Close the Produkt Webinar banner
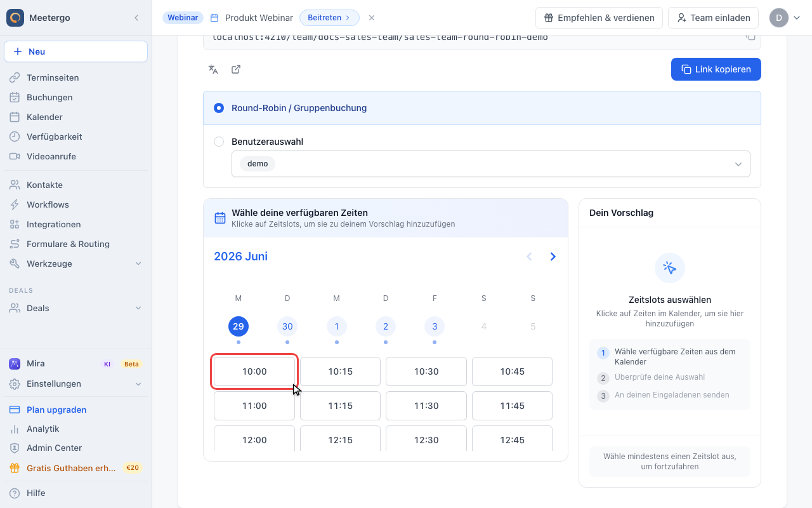 coord(372,18)
